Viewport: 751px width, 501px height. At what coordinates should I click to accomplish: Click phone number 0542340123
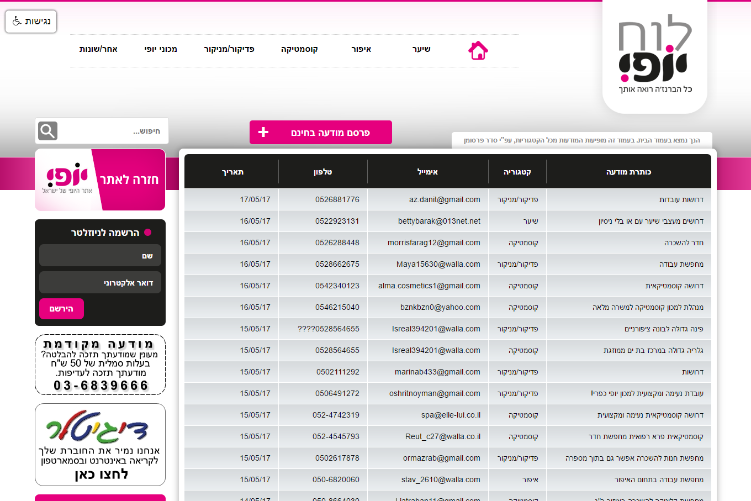(337, 285)
